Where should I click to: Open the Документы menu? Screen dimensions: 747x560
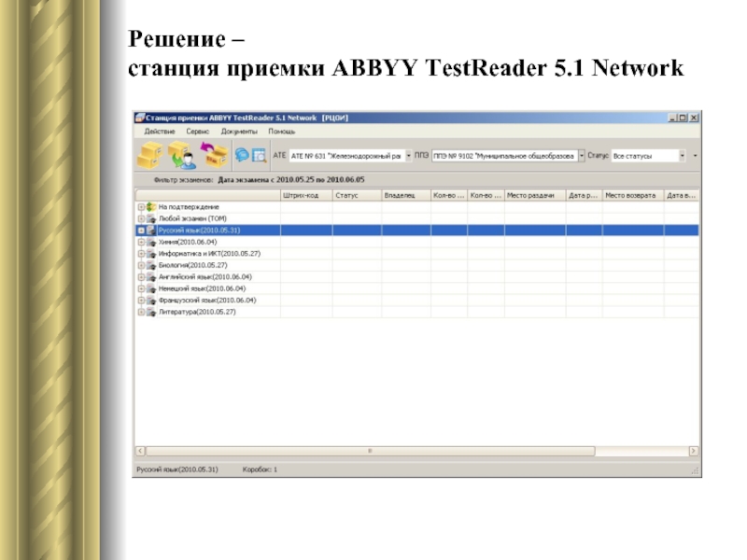(x=239, y=132)
